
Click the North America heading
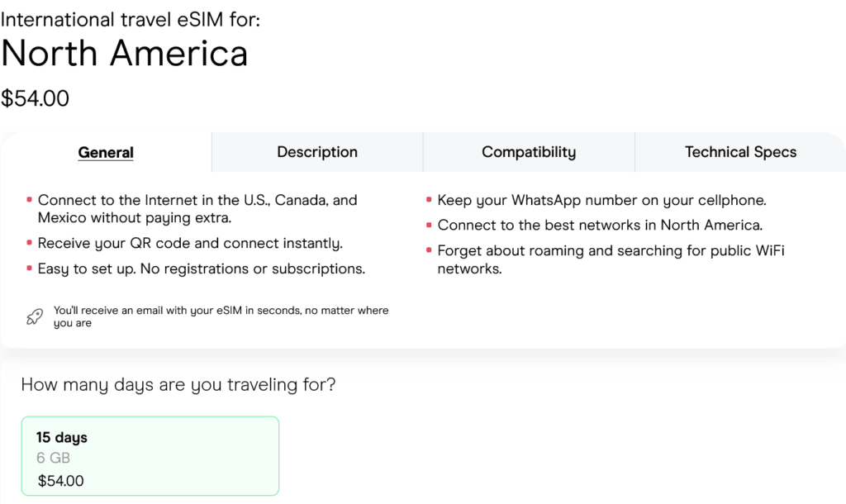click(x=125, y=54)
